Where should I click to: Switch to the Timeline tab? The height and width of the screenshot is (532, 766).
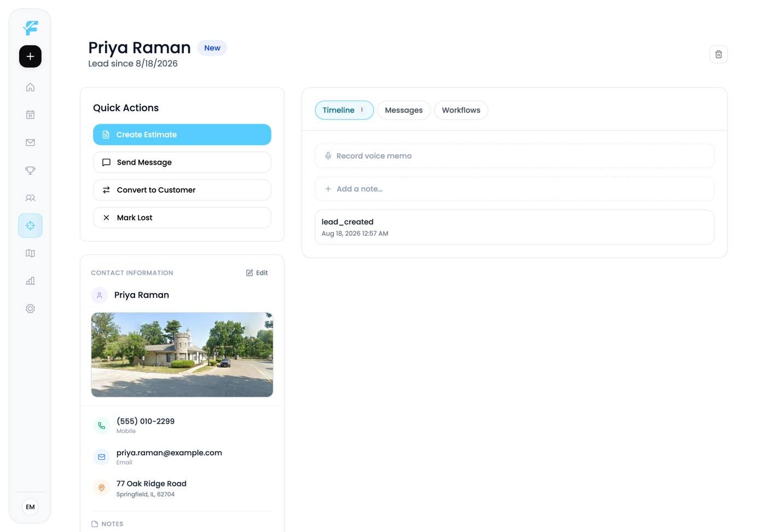(x=344, y=110)
